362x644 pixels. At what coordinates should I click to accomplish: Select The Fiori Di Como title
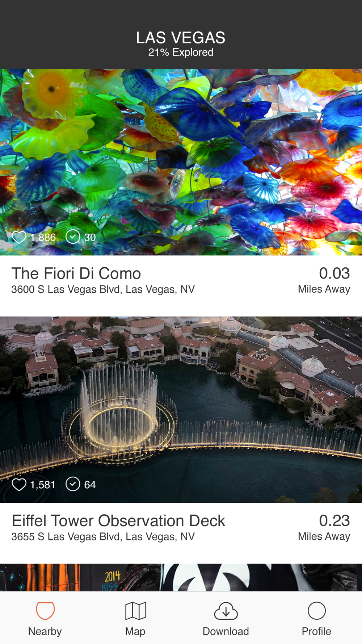(76, 273)
